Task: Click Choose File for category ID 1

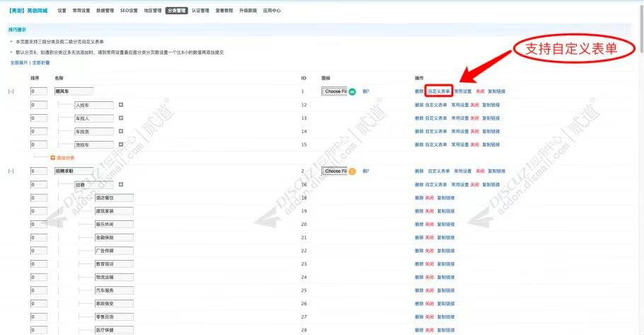Action: click(x=334, y=91)
